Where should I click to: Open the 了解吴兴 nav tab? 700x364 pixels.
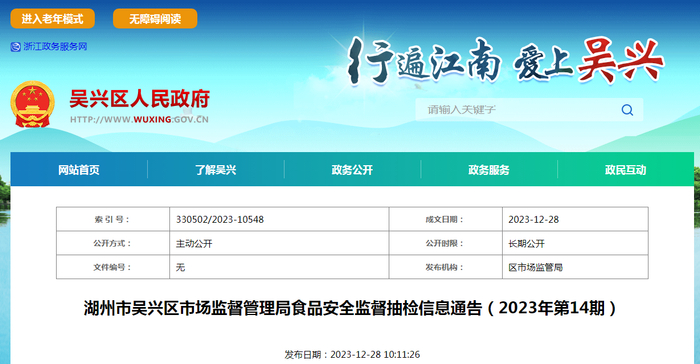[x=216, y=170]
